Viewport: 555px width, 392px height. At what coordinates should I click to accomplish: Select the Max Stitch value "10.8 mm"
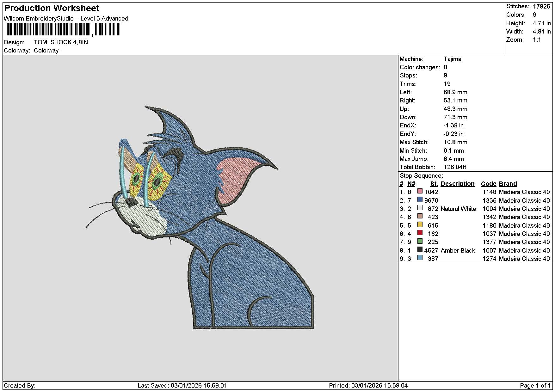click(455, 142)
